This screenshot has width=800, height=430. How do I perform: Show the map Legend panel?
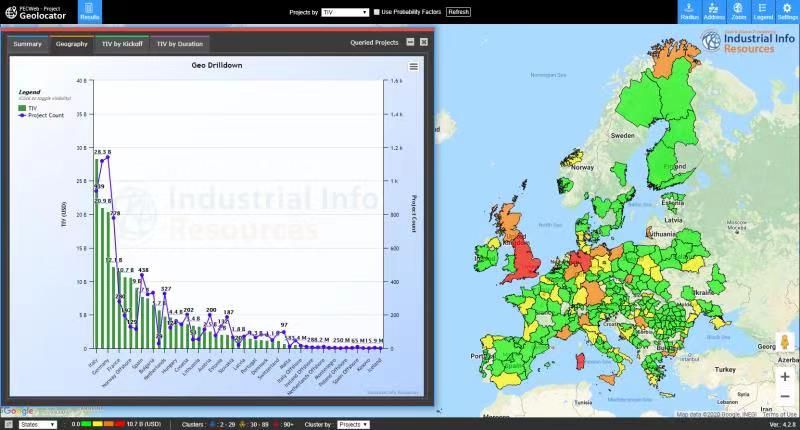pyautogui.click(x=762, y=12)
